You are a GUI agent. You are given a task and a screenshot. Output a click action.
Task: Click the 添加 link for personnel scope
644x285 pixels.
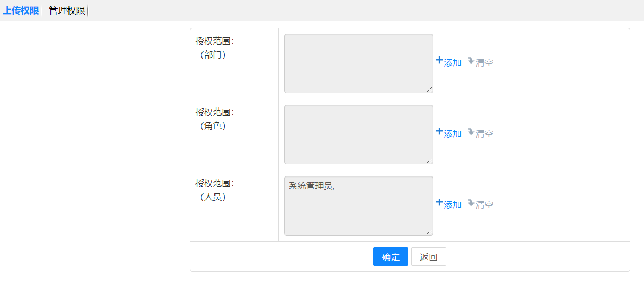(x=453, y=205)
